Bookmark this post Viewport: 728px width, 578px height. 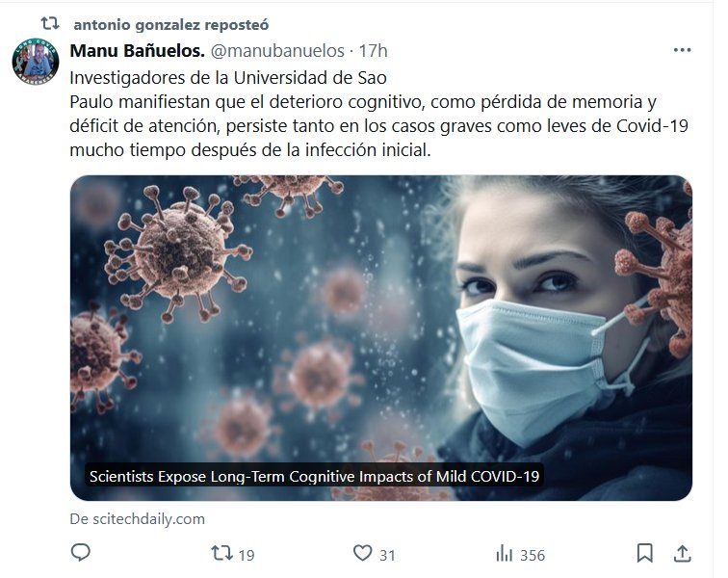pos(644,553)
